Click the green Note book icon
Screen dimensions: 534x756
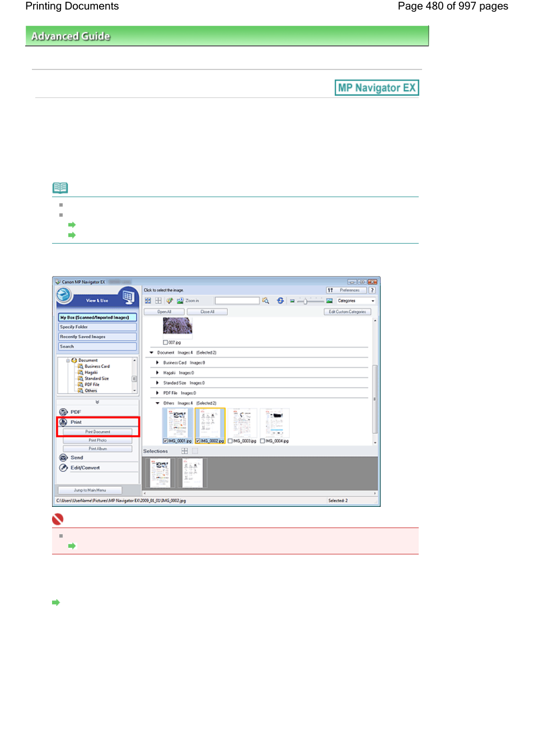60,188
